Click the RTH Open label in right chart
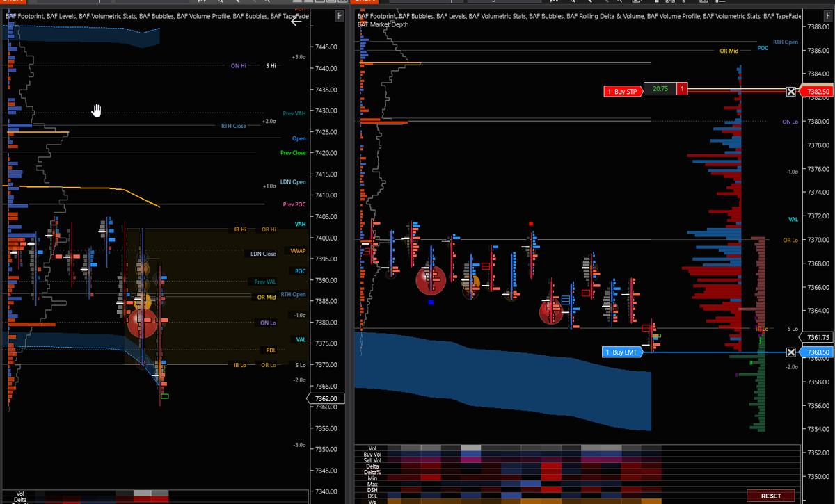Image resolution: width=835 pixels, height=504 pixels. coord(786,42)
